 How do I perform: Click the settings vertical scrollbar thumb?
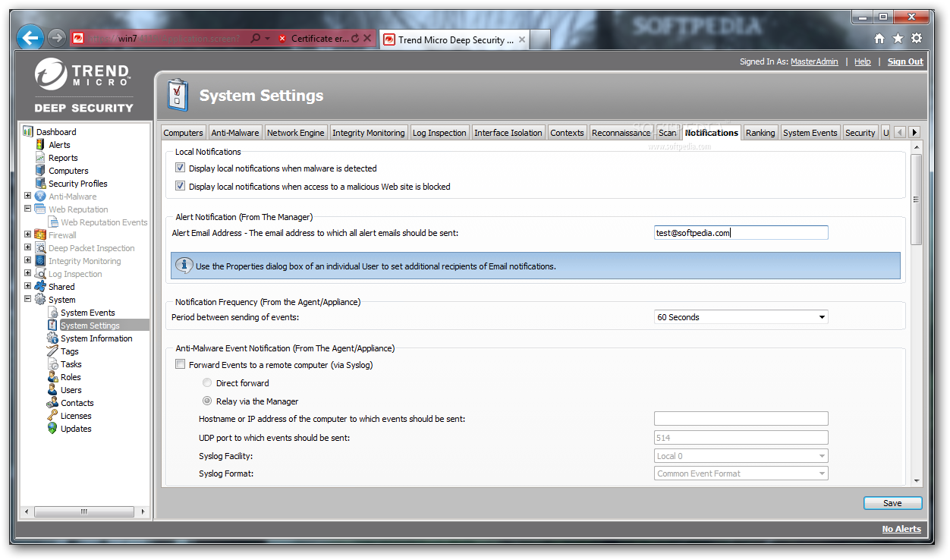pos(916,200)
